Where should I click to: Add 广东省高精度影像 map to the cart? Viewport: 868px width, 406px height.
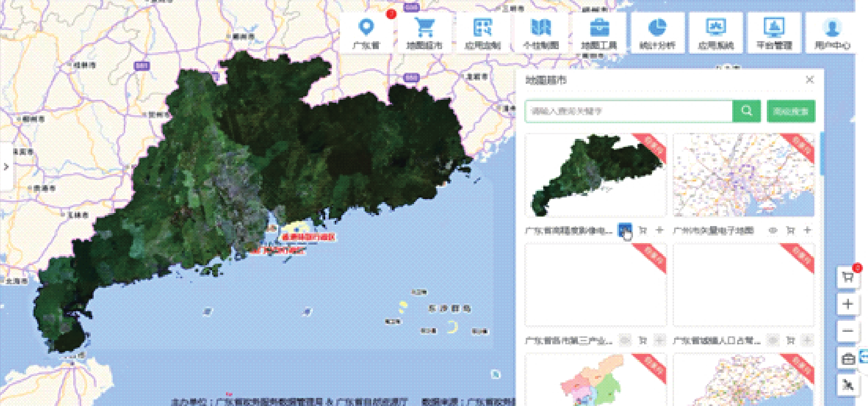(x=643, y=230)
